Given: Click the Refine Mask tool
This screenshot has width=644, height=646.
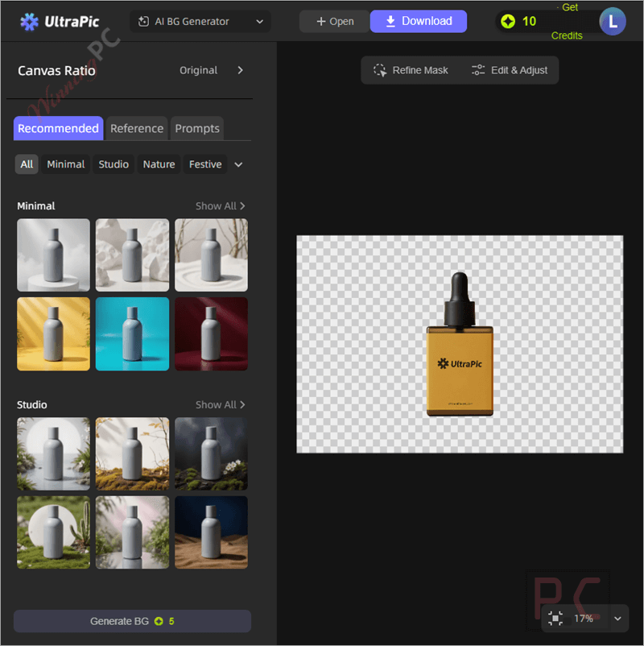Looking at the screenshot, I should (x=411, y=70).
